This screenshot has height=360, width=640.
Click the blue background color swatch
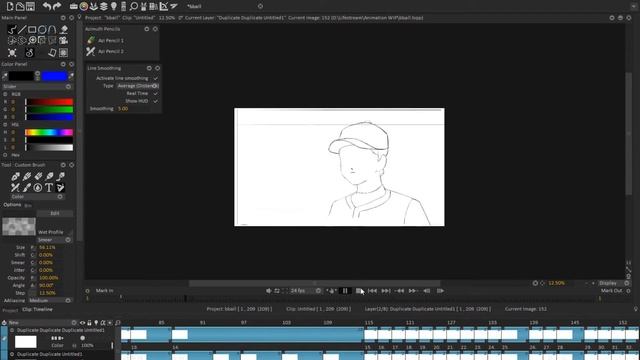[x=54, y=76]
